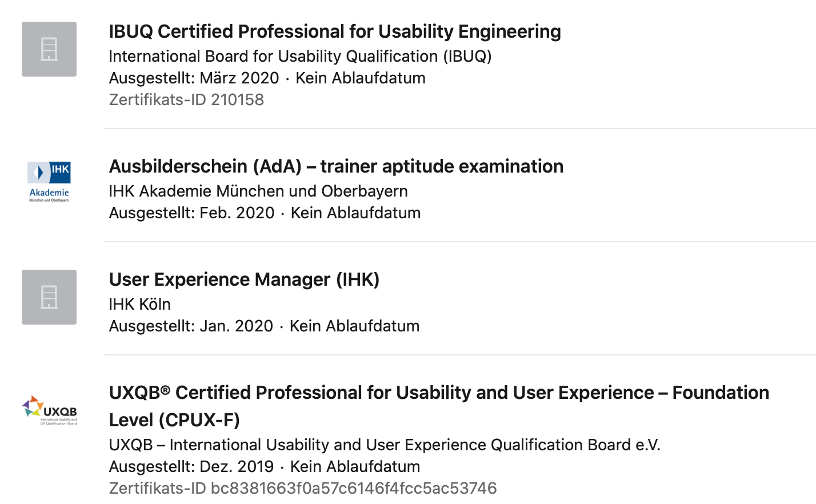Screen dimensions: 816x504
Task: Open IBUQ Certified Professional for Usability Engineering title
Action: coord(335,31)
